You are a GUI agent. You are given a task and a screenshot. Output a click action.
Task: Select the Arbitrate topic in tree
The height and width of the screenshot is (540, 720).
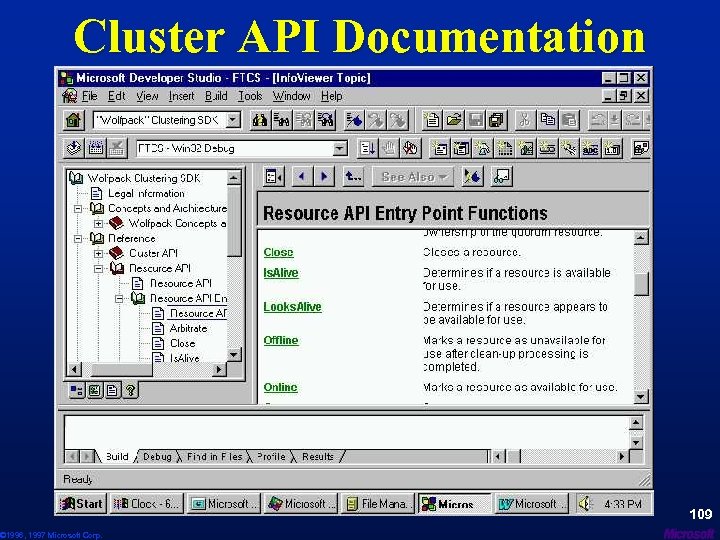pyautogui.click(x=188, y=328)
